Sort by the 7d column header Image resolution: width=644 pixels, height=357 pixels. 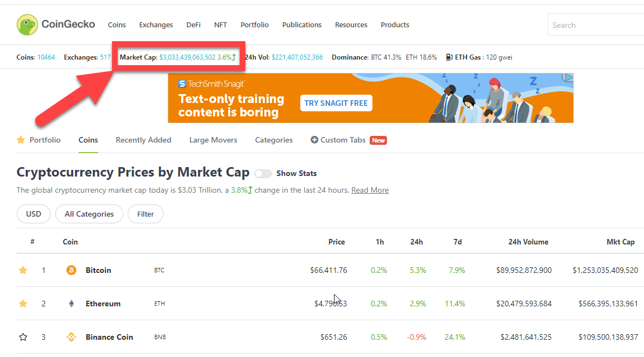458,242
